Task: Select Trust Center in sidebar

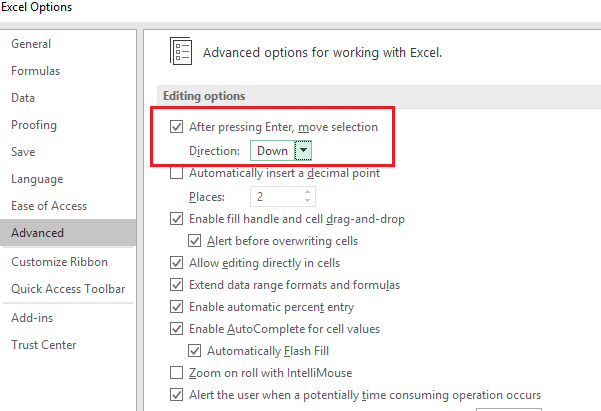Action: click(x=44, y=345)
